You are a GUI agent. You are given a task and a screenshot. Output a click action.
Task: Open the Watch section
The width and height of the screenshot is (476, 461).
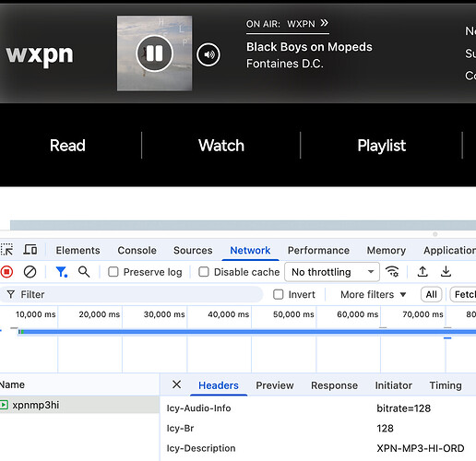(x=221, y=146)
